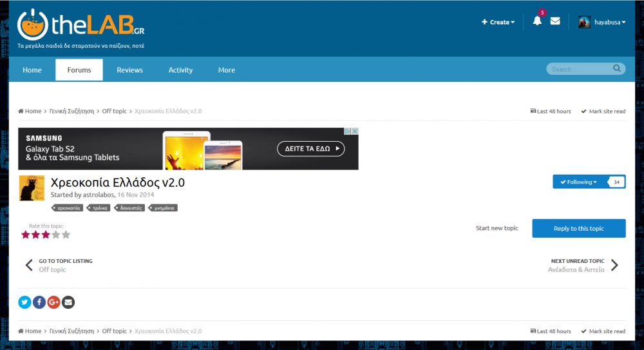Close the Samsung ad with X icon
This screenshot has height=350, width=644.
pyautogui.click(x=355, y=131)
